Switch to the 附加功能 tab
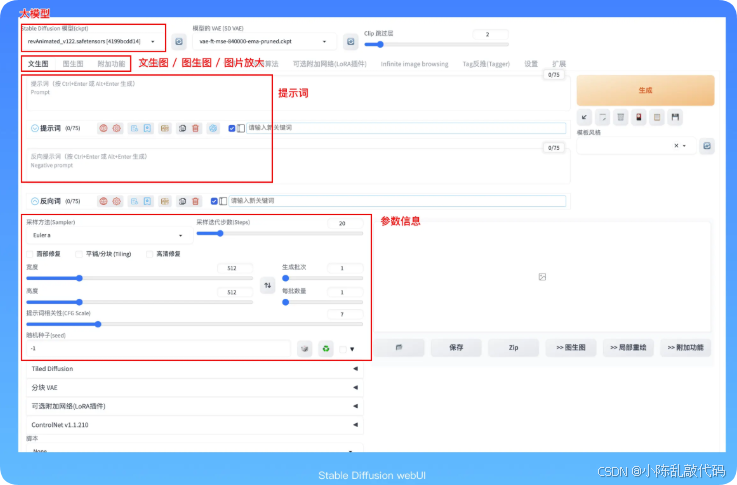737x485 pixels. point(111,64)
